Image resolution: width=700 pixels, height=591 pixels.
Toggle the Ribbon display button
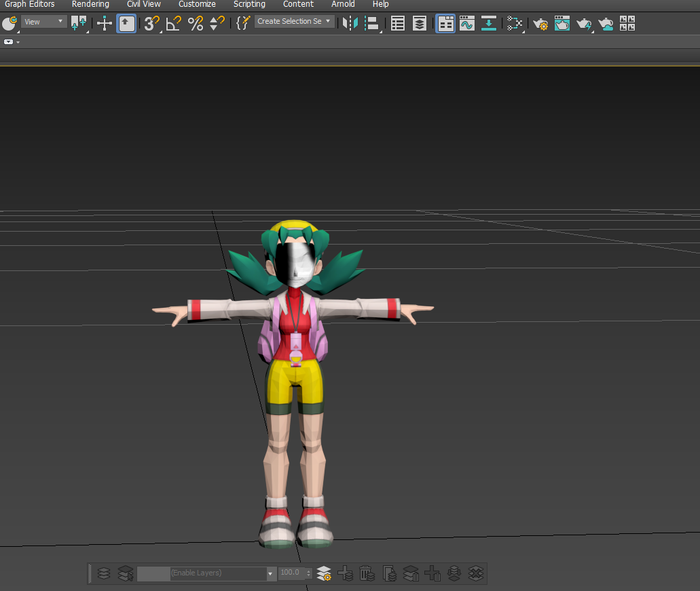pyautogui.click(x=445, y=23)
